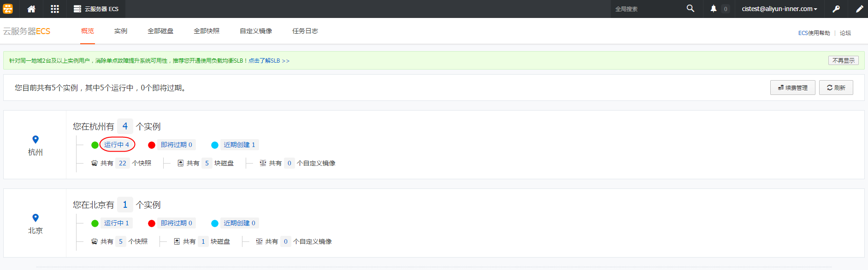Click the pencil edit icon

point(859,9)
